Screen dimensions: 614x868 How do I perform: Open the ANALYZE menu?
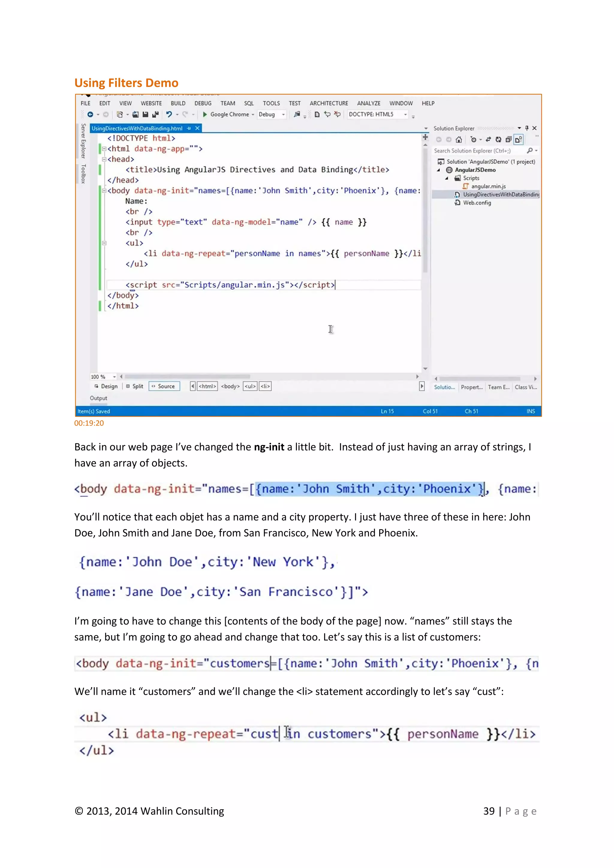pos(369,103)
